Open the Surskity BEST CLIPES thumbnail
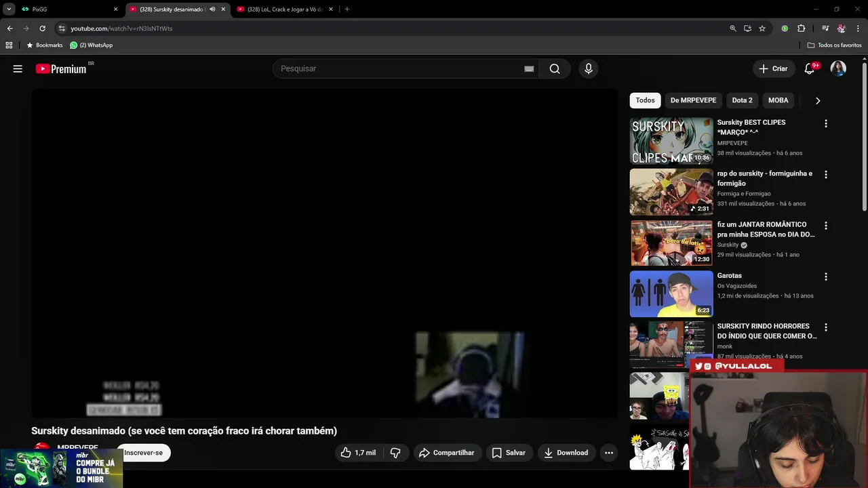Screen dimensions: 868x488 point(671,141)
